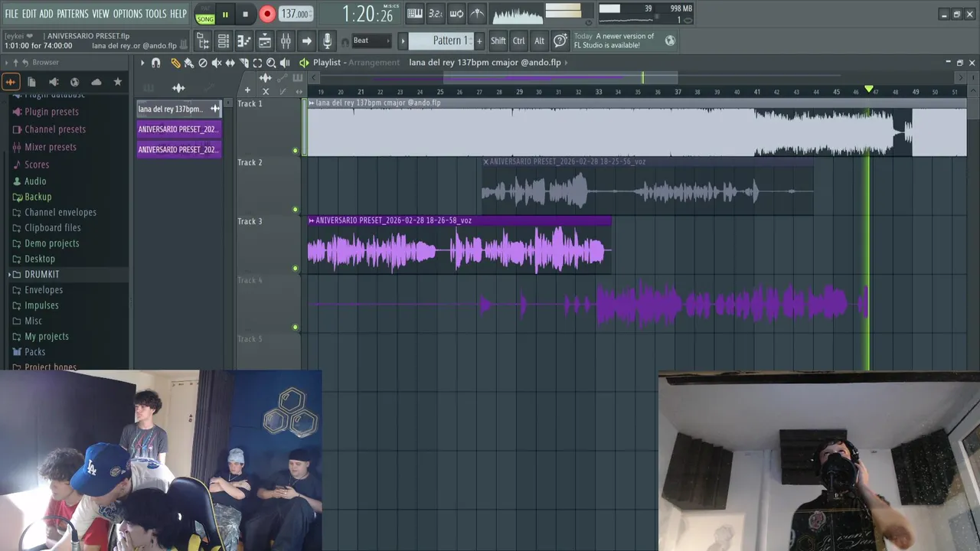Expand the My projects folder
980x551 pixels.
click(46, 336)
